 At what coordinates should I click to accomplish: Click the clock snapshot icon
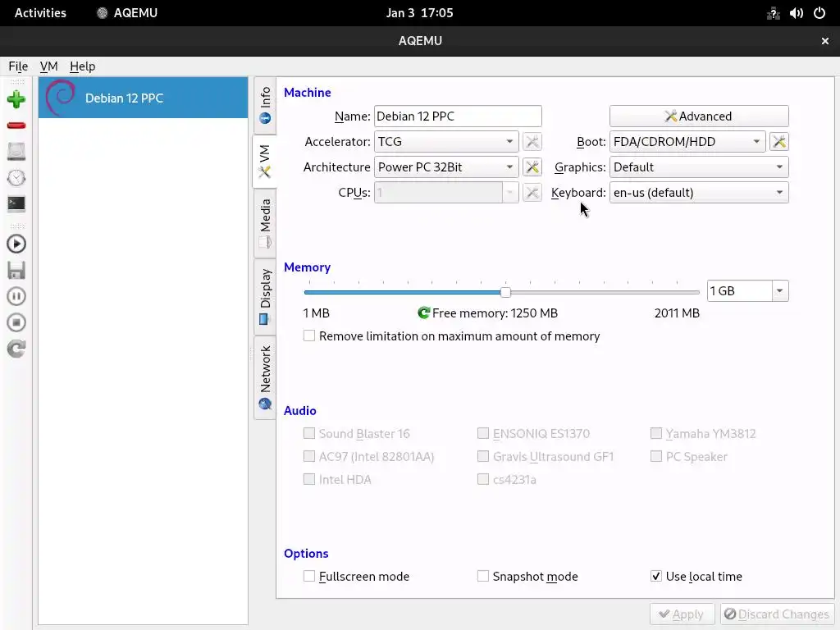pos(16,178)
